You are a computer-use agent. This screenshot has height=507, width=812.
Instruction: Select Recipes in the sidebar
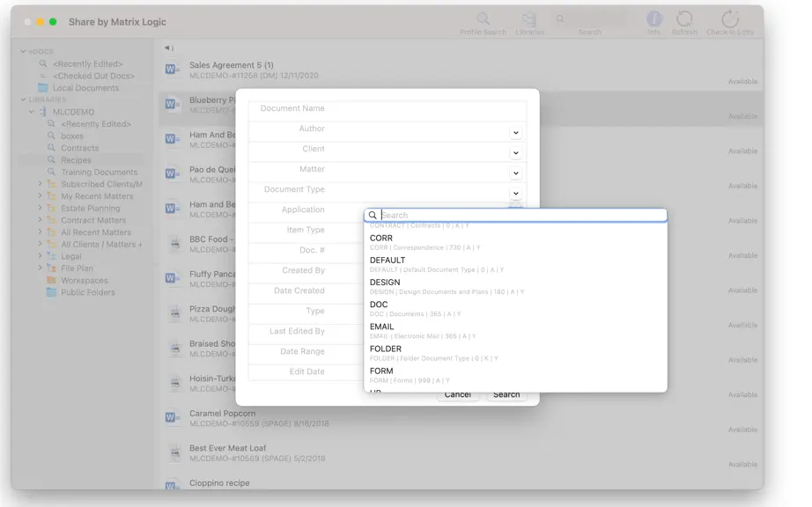pos(76,160)
